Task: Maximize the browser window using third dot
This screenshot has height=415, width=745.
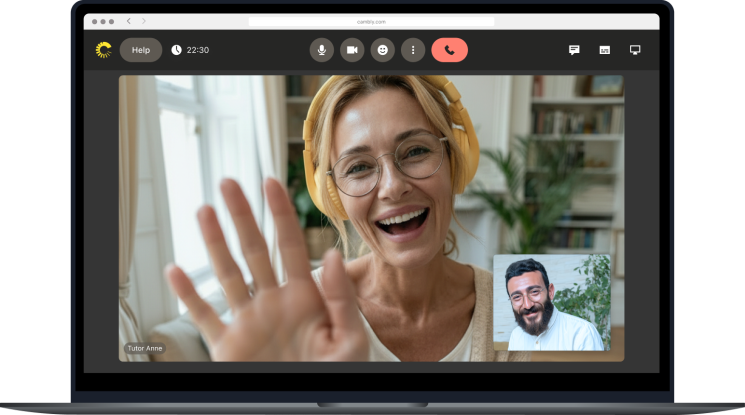Action: 111,21
